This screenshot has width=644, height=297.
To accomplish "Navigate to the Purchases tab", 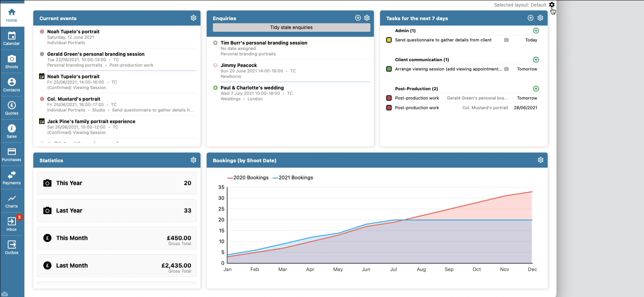I will (12, 154).
